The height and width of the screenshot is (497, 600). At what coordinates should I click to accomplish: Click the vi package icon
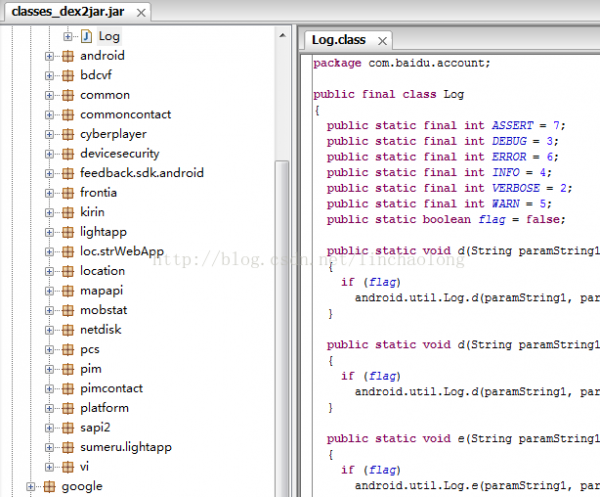(68, 467)
